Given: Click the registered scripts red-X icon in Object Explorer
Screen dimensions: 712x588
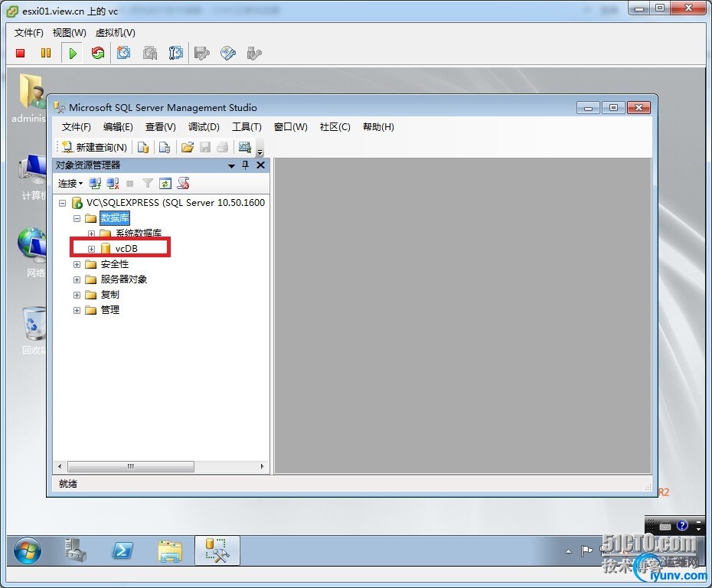Looking at the screenshot, I should pyautogui.click(x=184, y=184).
